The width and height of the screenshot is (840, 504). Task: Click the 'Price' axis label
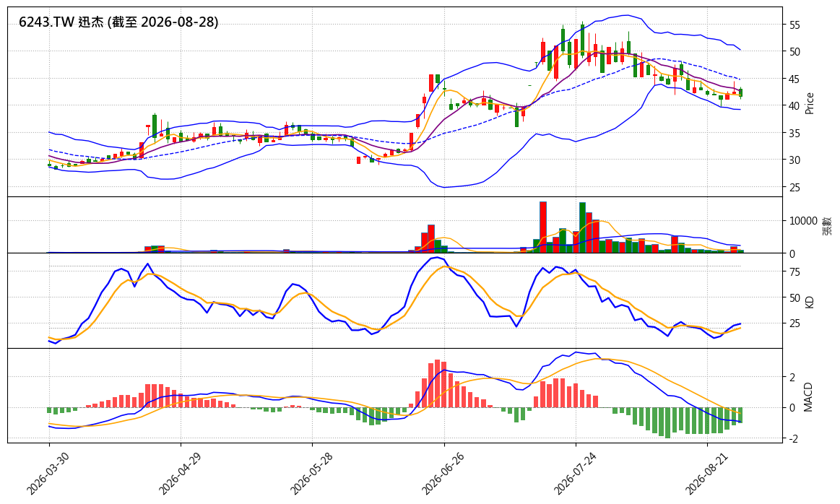click(810, 103)
